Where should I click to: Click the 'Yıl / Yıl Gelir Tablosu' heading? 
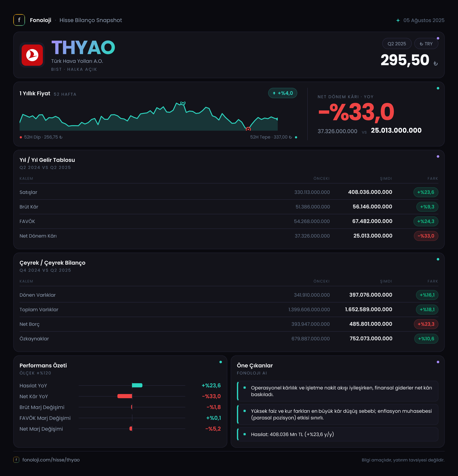pyautogui.click(x=47, y=160)
